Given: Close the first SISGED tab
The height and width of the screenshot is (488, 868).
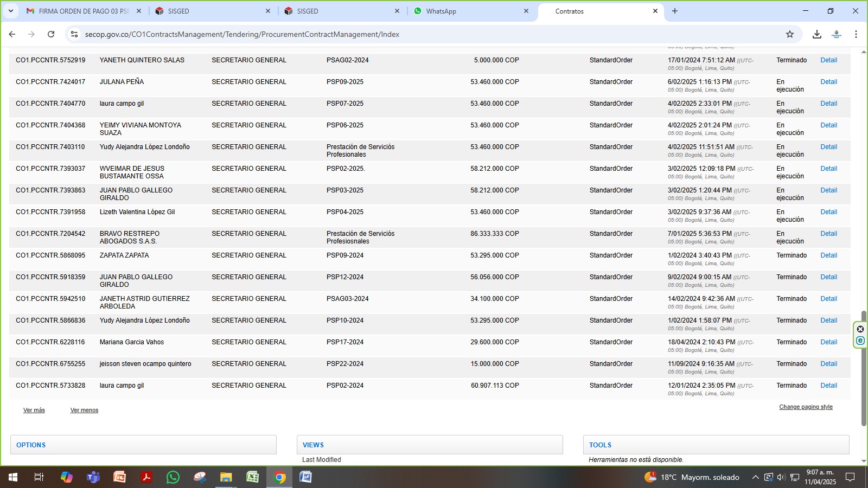Looking at the screenshot, I should point(267,11).
